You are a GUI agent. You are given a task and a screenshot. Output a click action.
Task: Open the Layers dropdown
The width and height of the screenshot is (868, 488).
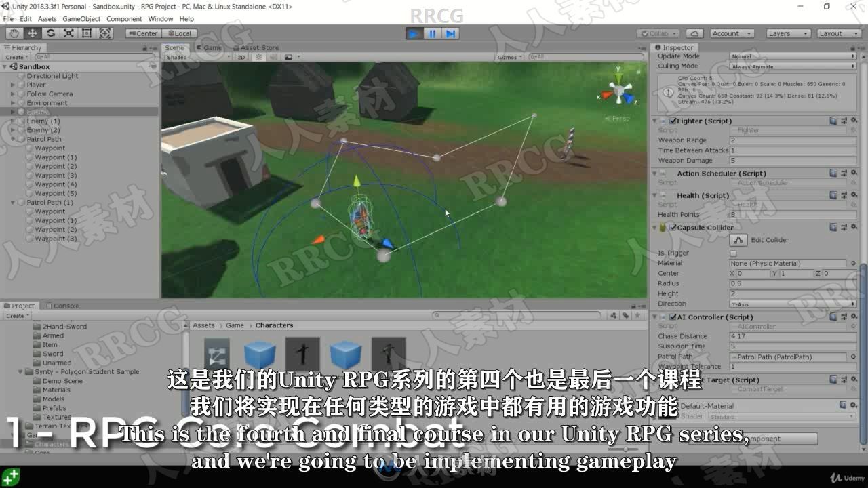(788, 33)
